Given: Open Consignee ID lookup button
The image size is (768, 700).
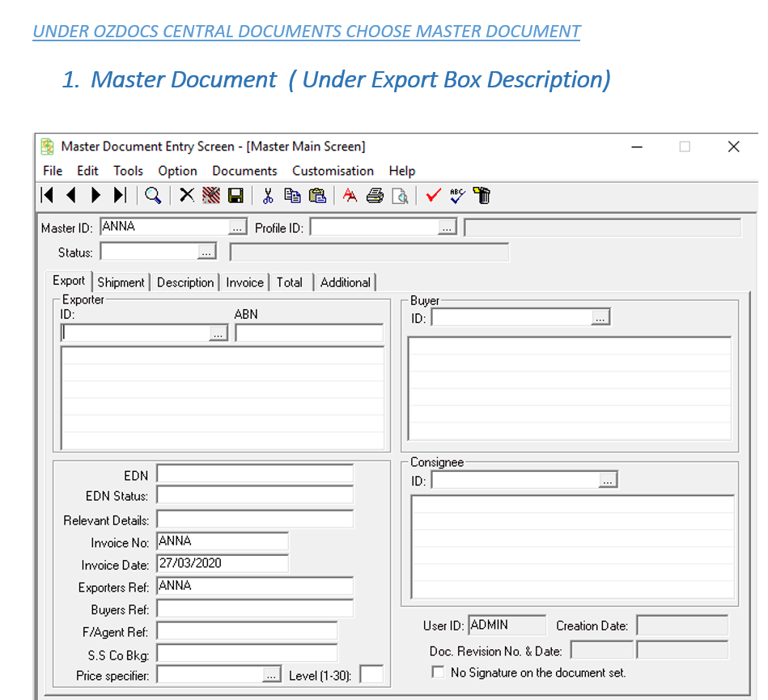Looking at the screenshot, I should point(607,480).
